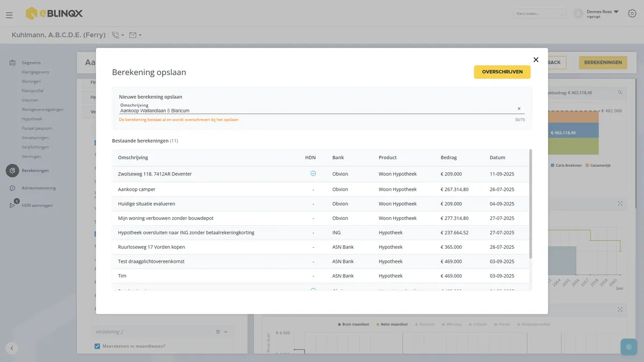Open the teal widget in the corner
The width and height of the screenshot is (644, 362).
[628, 347]
